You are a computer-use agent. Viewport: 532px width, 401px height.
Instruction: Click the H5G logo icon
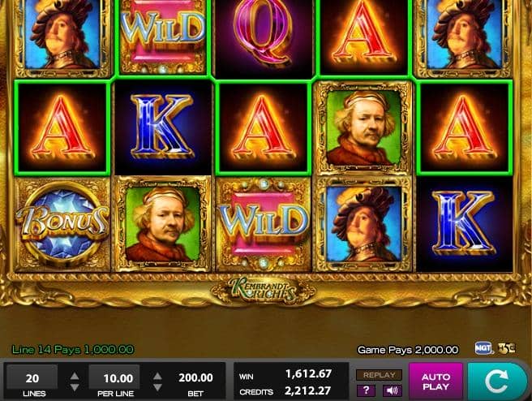[x=507, y=348]
